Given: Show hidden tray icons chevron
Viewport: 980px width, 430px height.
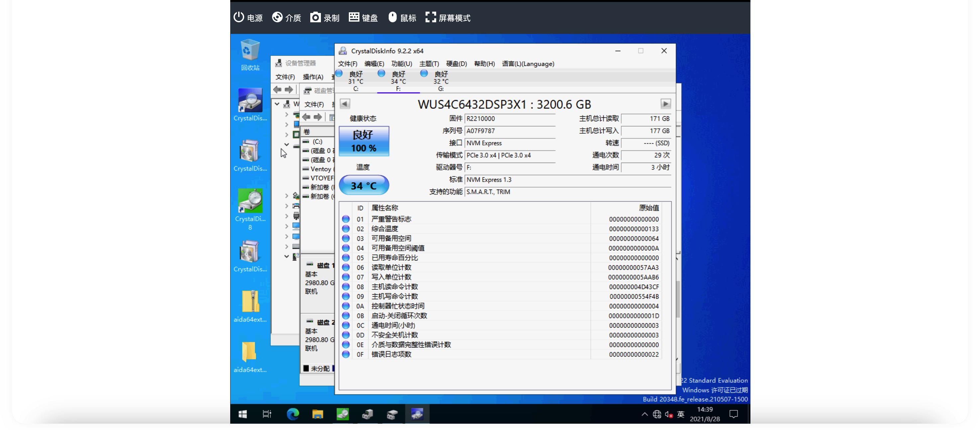Looking at the screenshot, I should pos(644,414).
